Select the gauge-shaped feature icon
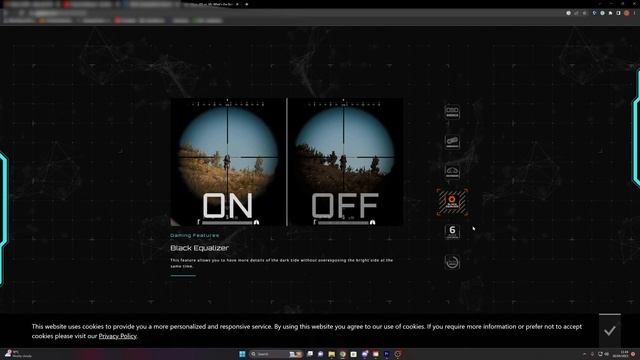 coord(452,172)
